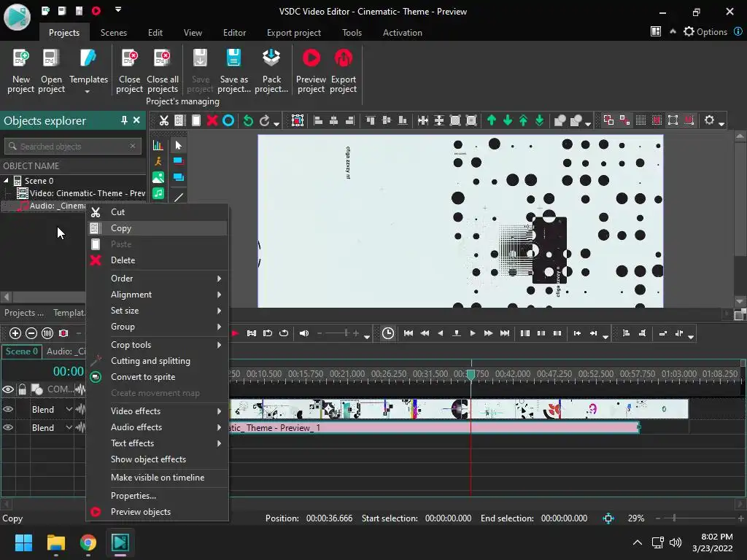The width and height of the screenshot is (747, 560).
Task: Click the timeline playhead marker
Action: [471, 376]
